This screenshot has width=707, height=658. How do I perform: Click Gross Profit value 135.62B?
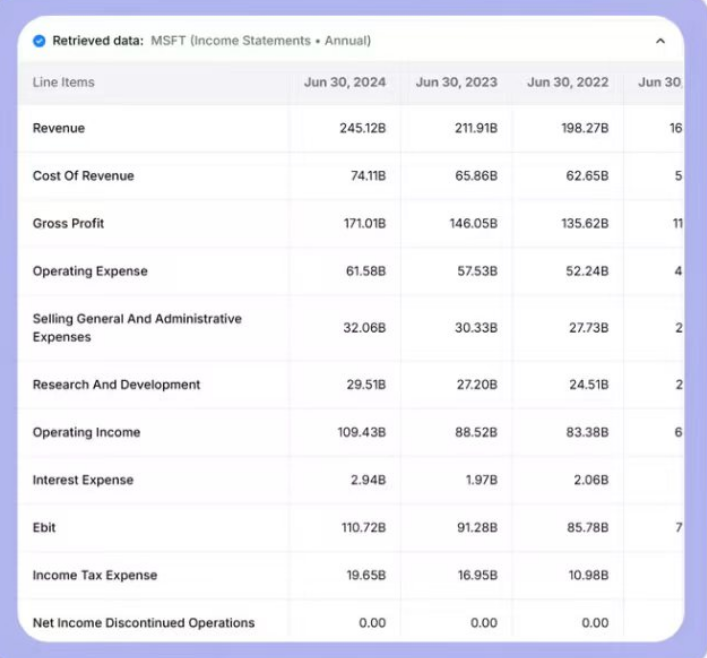[x=585, y=223]
